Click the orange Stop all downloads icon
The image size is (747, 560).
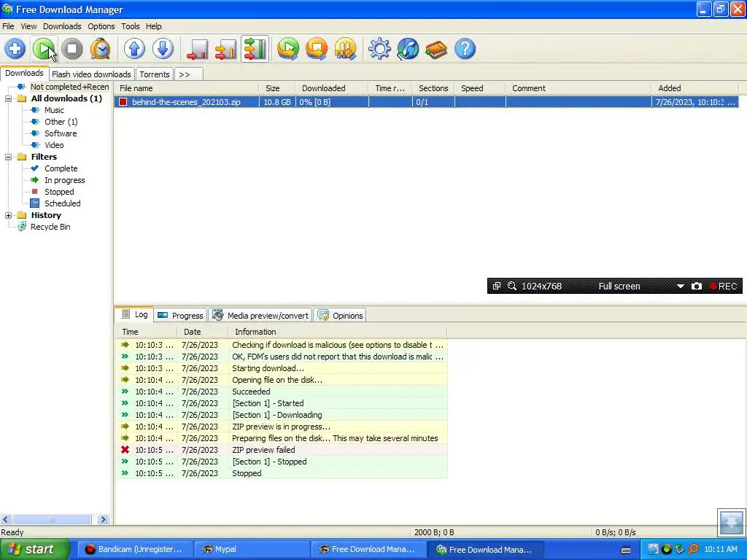(x=317, y=49)
